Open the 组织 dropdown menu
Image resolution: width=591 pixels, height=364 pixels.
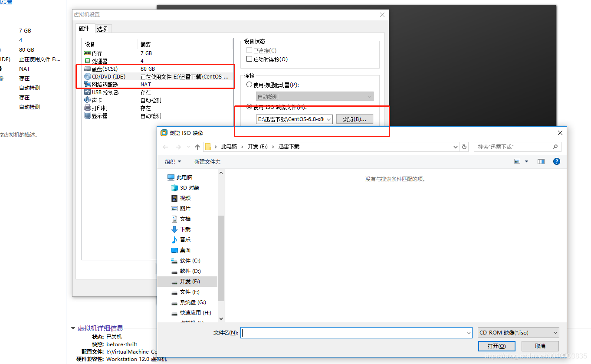(x=173, y=161)
